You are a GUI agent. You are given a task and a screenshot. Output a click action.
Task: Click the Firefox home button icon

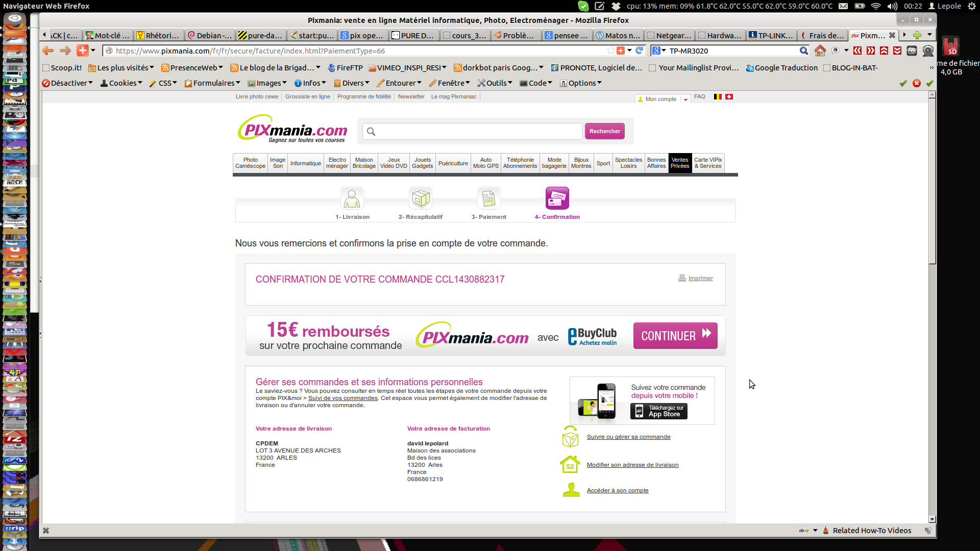click(x=820, y=51)
